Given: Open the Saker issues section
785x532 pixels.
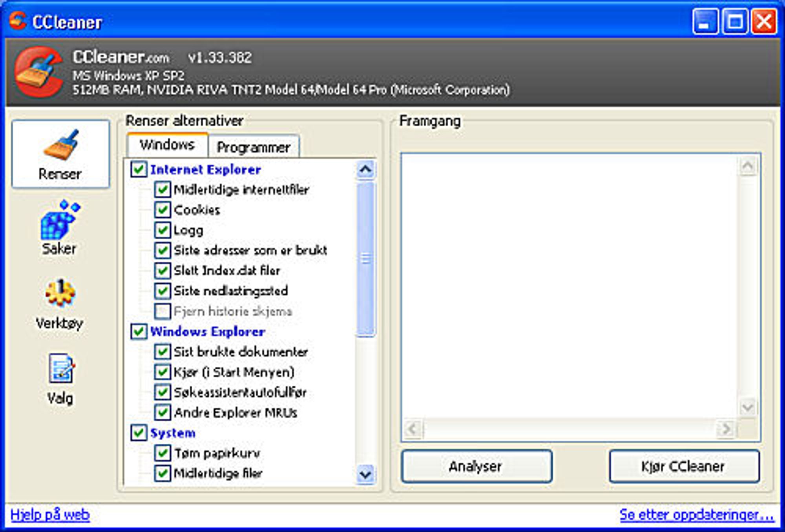Looking at the screenshot, I should click(x=60, y=228).
